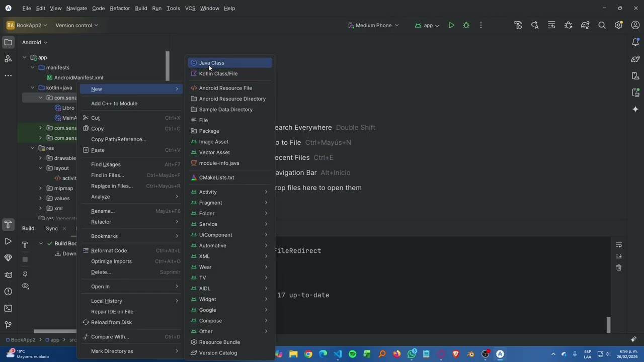Click the Build output vertical scrollbar
Image resolution: width=644 pixels, height=362 pixels.
608,325
